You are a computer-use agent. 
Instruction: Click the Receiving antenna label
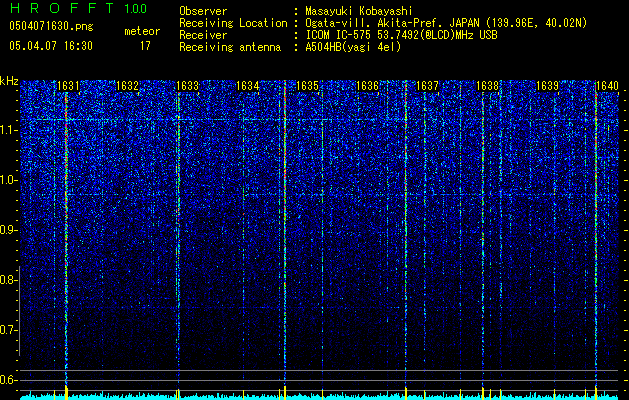click(x=230, y=47)
